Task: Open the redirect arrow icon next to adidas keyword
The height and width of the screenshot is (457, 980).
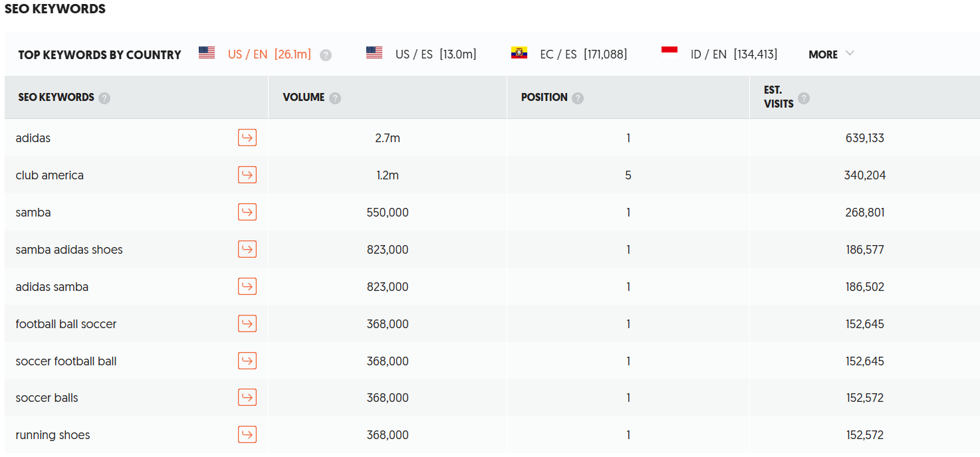Action: point(247,137)
